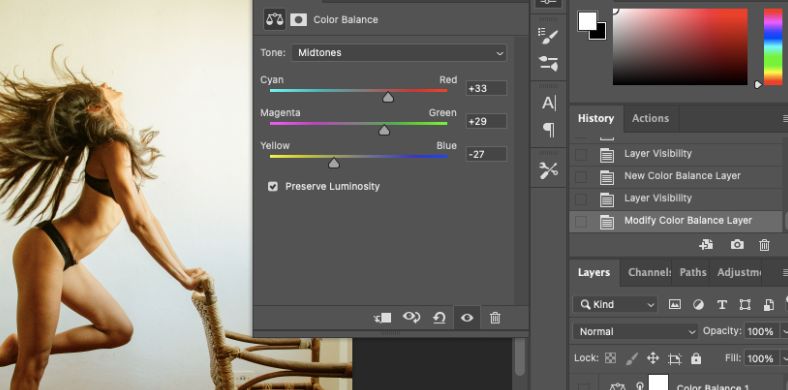Image resolution: width=788 pixels, height=390 pixels.
Task: Click the Yellow-Blue slider handle
Action: coord(334,163)
